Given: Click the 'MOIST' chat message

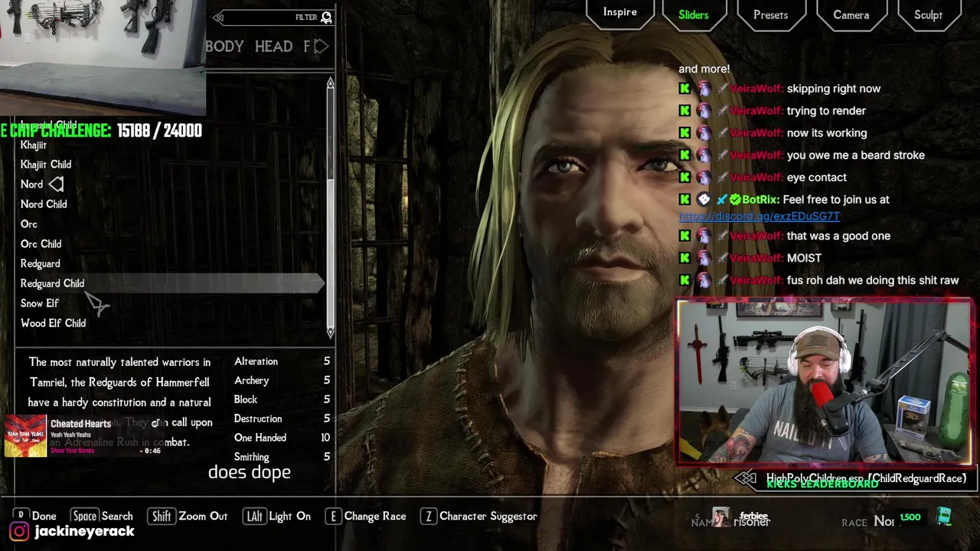Looking at the screenshot, I should tap(804, 259).
